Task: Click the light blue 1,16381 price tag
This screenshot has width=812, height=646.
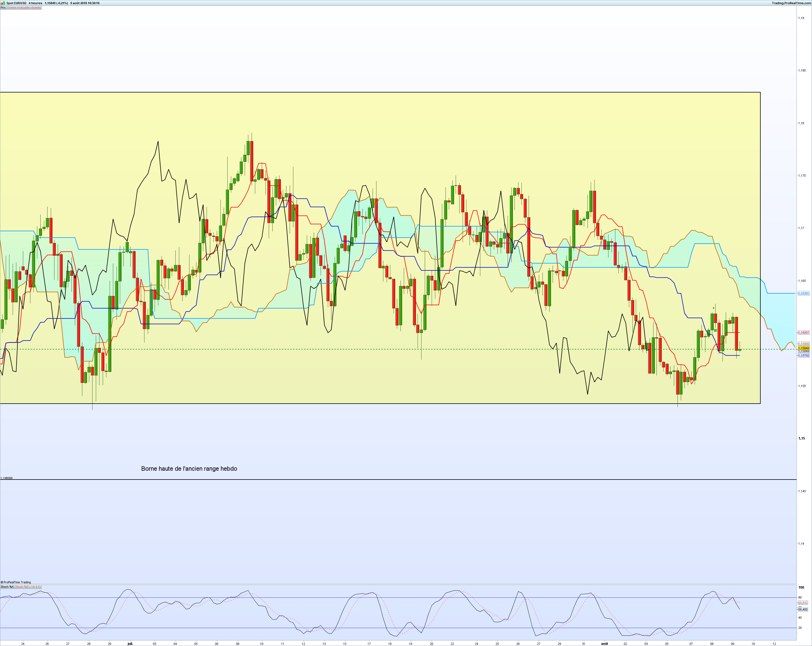Action: coord(803,293)
